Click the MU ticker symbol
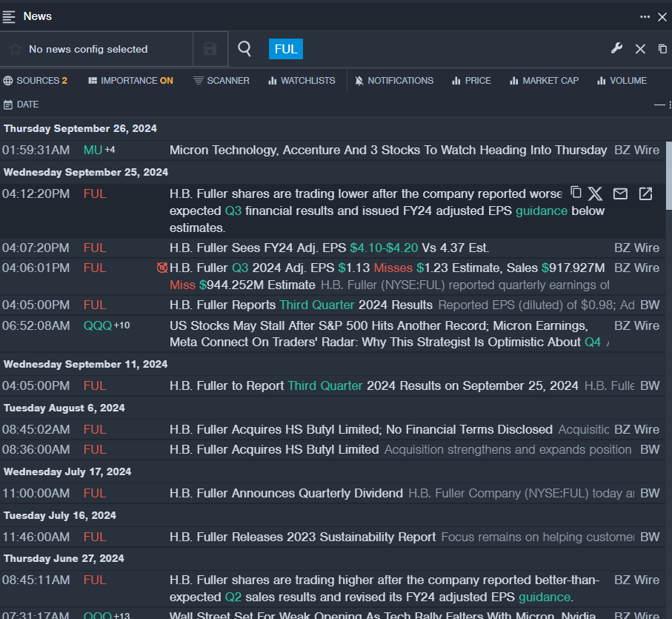Screen dimensions: 672x619 [93, 150]
